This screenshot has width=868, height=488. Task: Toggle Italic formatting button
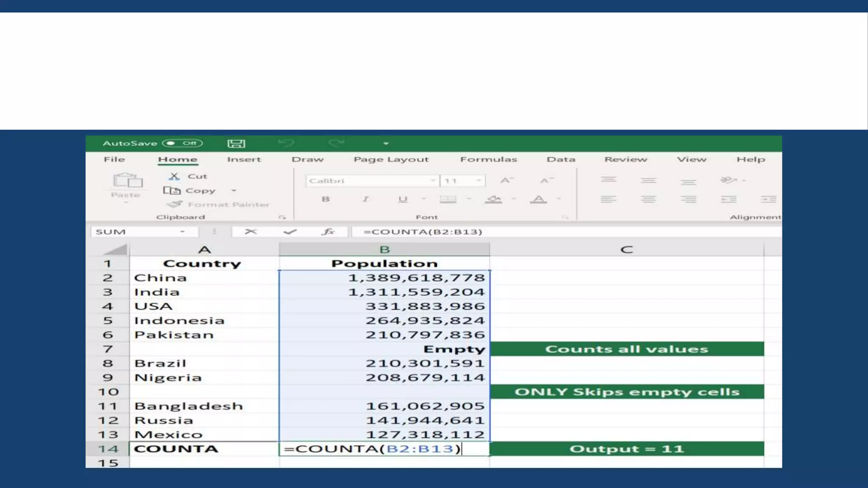click(x=365, y=199)
